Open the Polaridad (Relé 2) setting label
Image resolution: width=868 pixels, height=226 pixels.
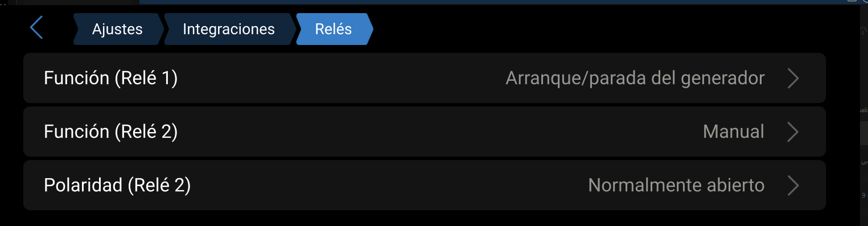tap(117, 186)
